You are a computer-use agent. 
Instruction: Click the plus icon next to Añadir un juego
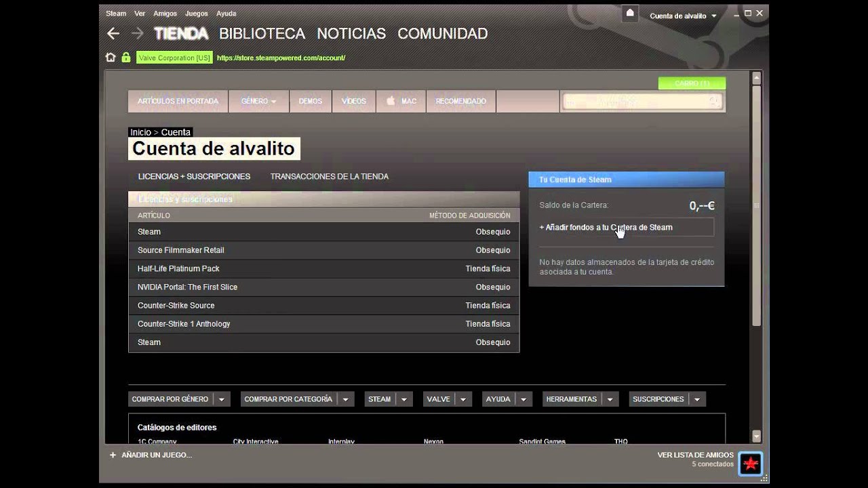pos(113,455)
